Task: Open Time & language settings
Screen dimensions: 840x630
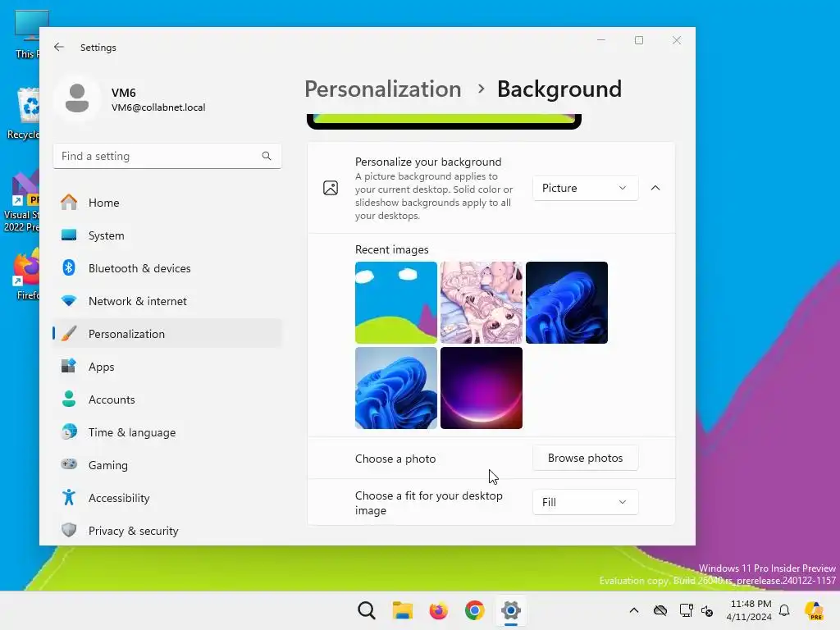Action: click(x=167, y=431)
